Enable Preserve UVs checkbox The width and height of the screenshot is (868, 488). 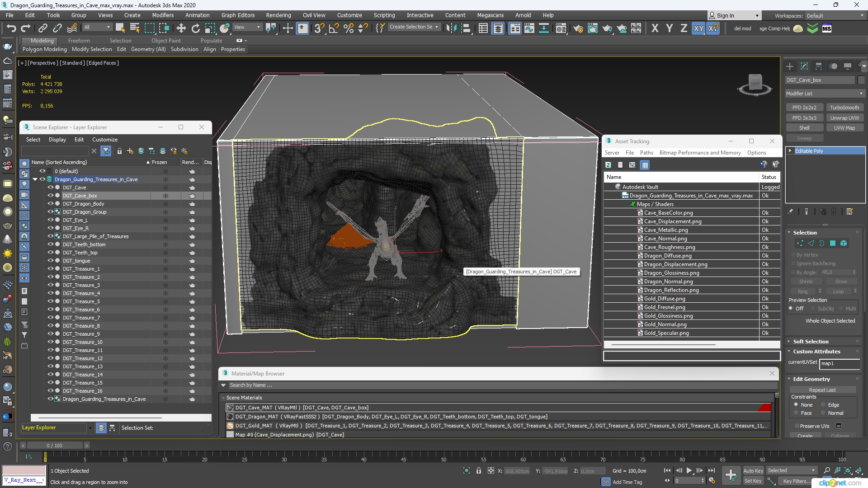point(797,426)
